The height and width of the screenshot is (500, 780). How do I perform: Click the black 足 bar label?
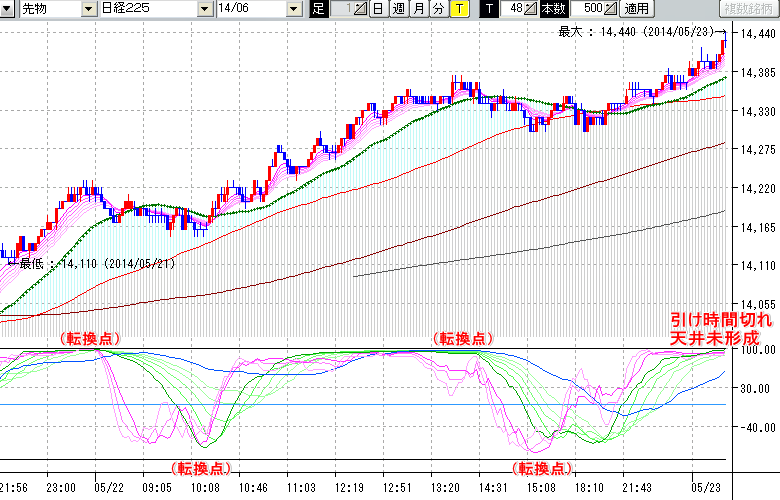pyautogui.click(x=318, y=9)
